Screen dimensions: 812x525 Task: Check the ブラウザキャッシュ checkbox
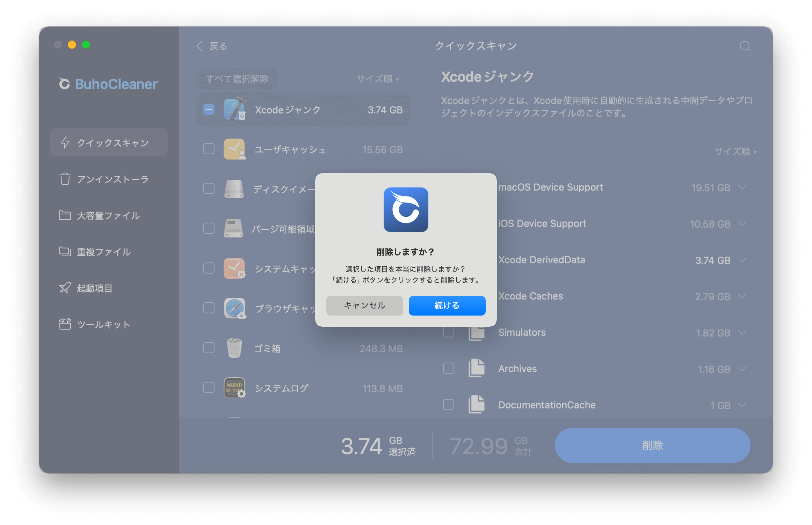tap(209, 308)
